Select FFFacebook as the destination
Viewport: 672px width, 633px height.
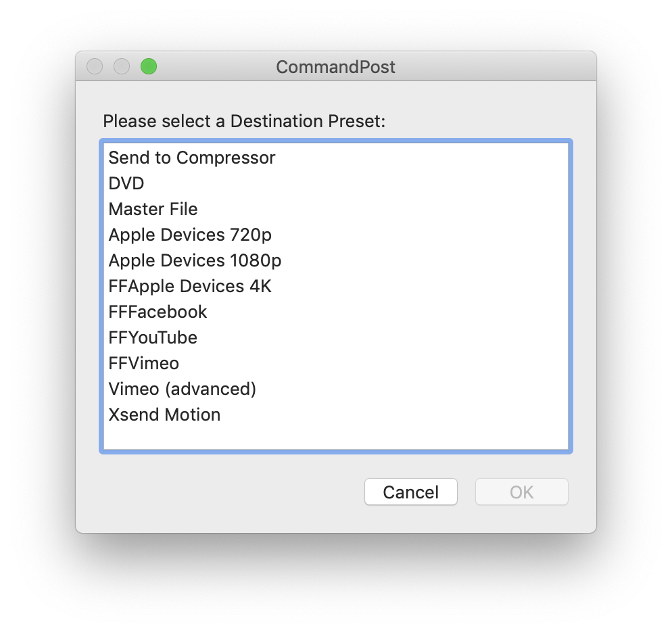click(x=158, y=312)
